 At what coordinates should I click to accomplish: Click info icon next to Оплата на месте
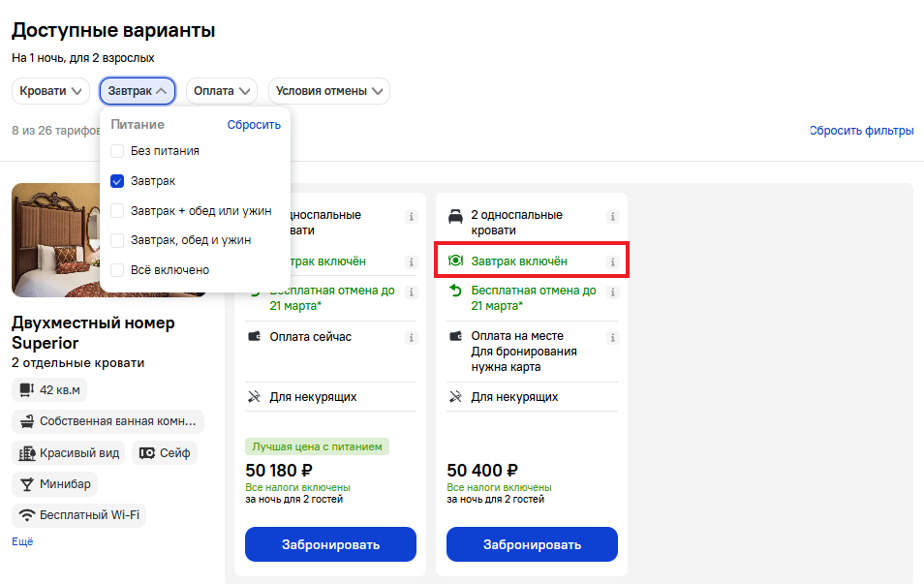coord(612,338)
